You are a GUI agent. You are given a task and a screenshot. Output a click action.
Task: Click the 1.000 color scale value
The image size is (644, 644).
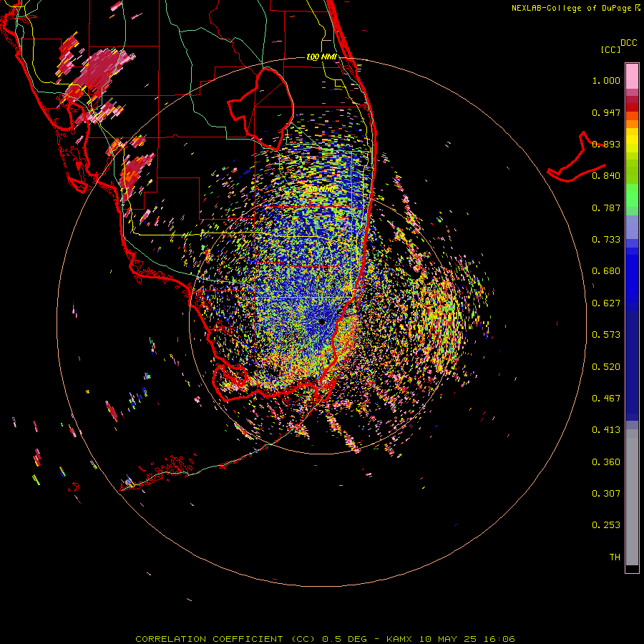click(x=606, y=80)
